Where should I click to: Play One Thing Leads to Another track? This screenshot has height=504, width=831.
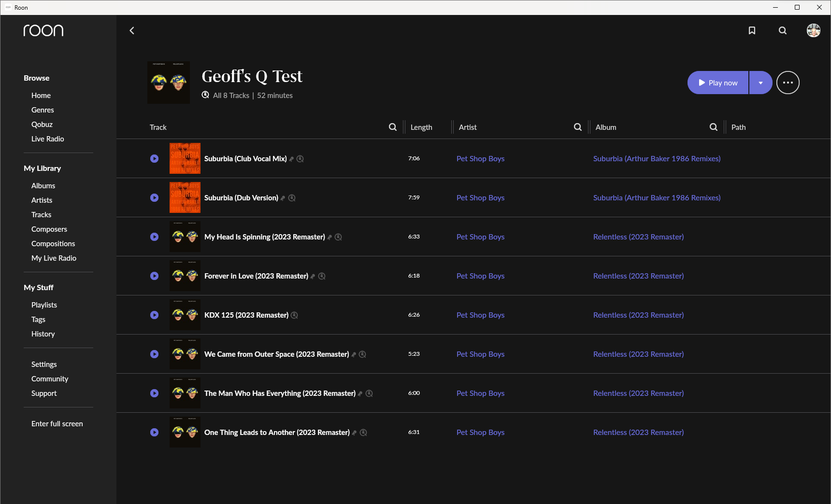(x=154, y=432)
